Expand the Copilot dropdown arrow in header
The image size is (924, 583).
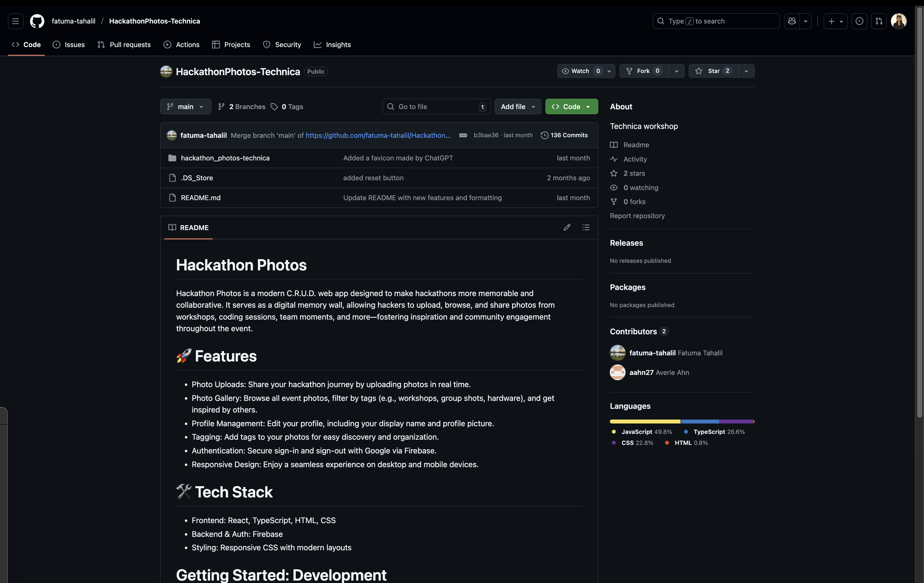805,21
